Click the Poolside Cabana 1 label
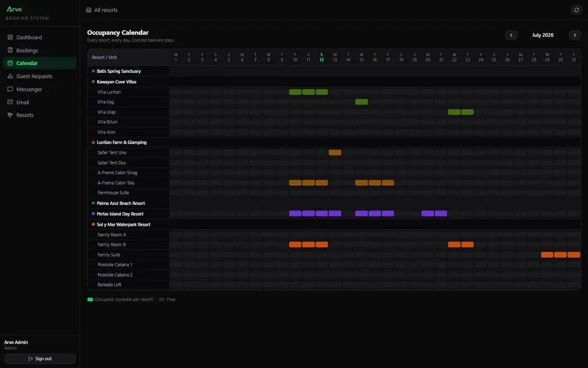This screenshot has width=588, height=368. tap(115, 265)
